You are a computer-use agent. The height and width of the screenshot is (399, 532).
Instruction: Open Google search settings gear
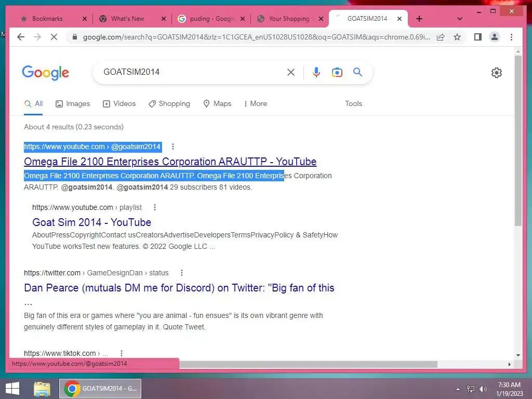click(496, 73)
